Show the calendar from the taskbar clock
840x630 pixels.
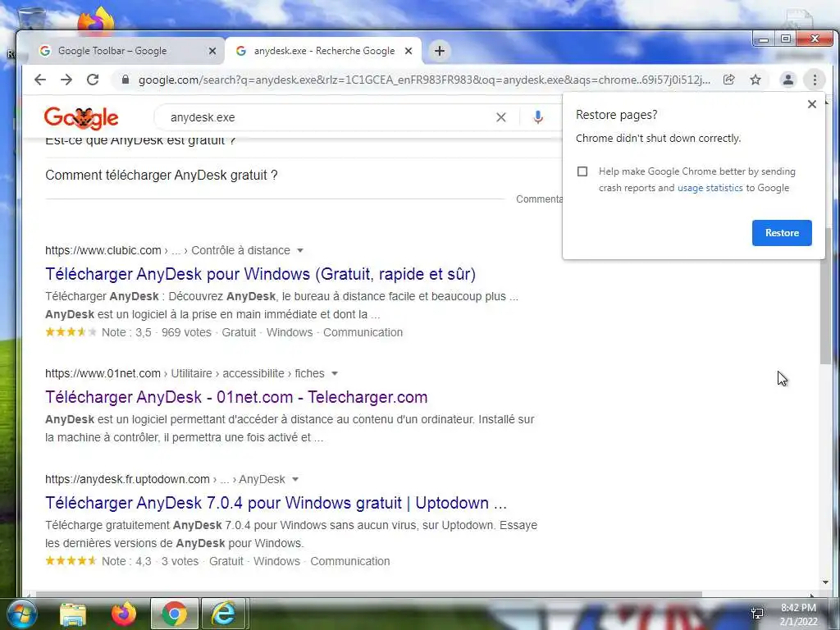[798, 614]
